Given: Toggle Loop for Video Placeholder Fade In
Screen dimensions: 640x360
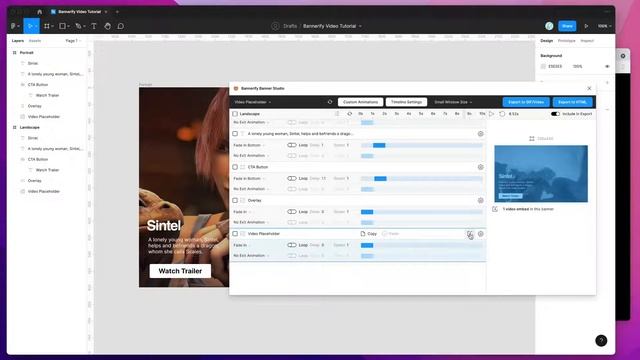Looking at the screenshot, I should (x=292, y=245).
